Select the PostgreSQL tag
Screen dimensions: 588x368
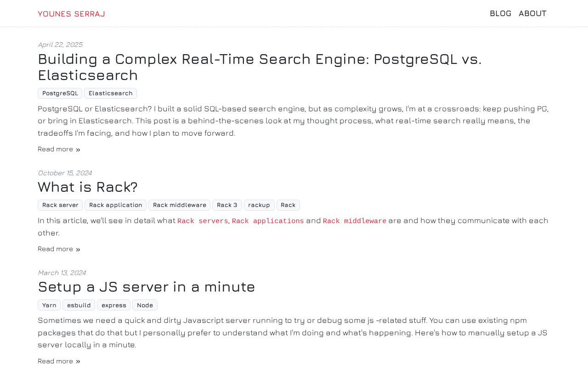tap(60, 93)
